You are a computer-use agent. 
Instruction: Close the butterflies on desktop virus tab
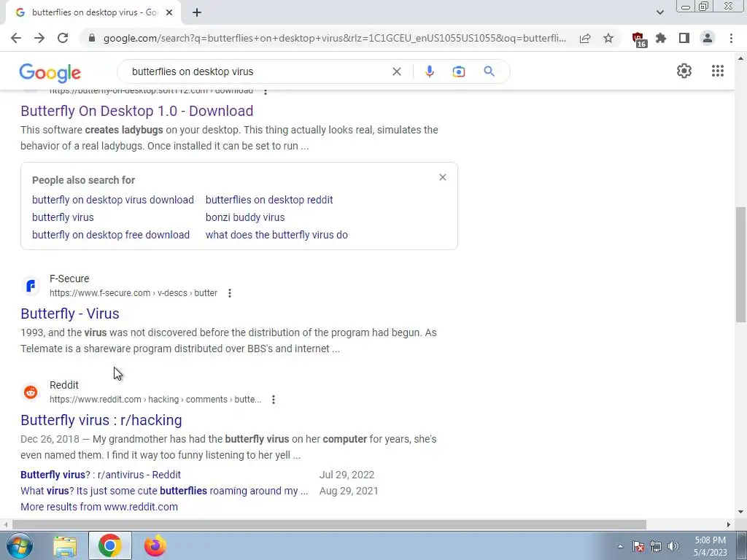point(169,12)
